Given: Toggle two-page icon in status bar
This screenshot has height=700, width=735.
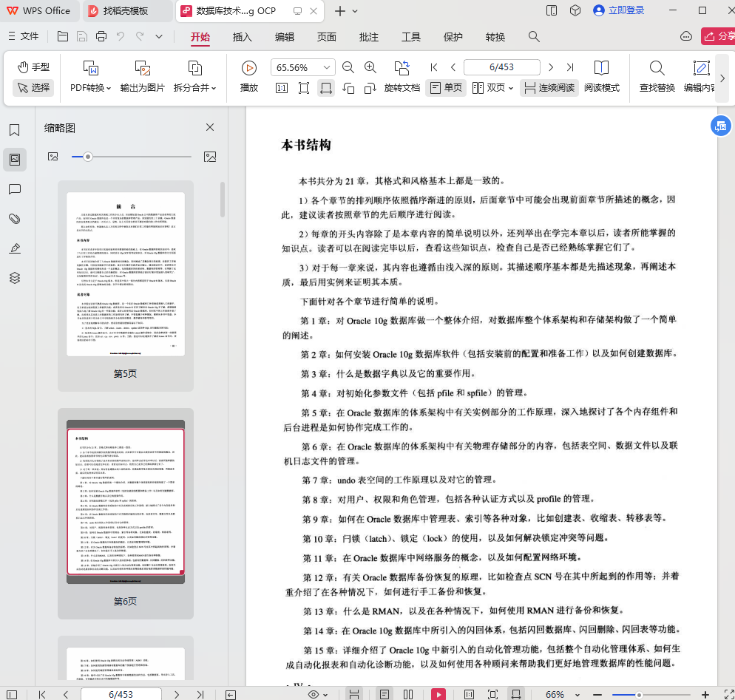Looking at the screenshot, I should 408,694.
